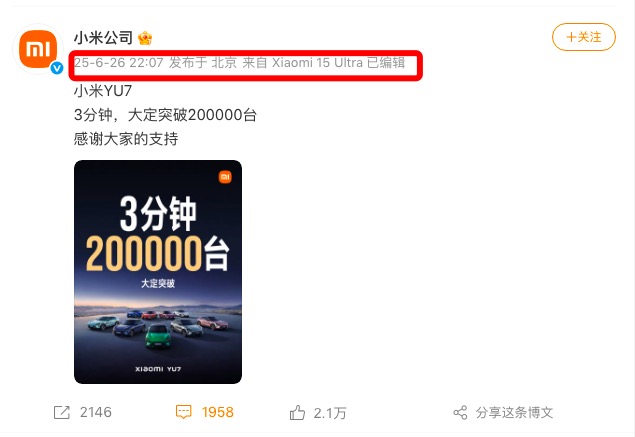Click the blue verified badge on avatar
Viewport: 635px width, 437px height.
tap(57, 68)
